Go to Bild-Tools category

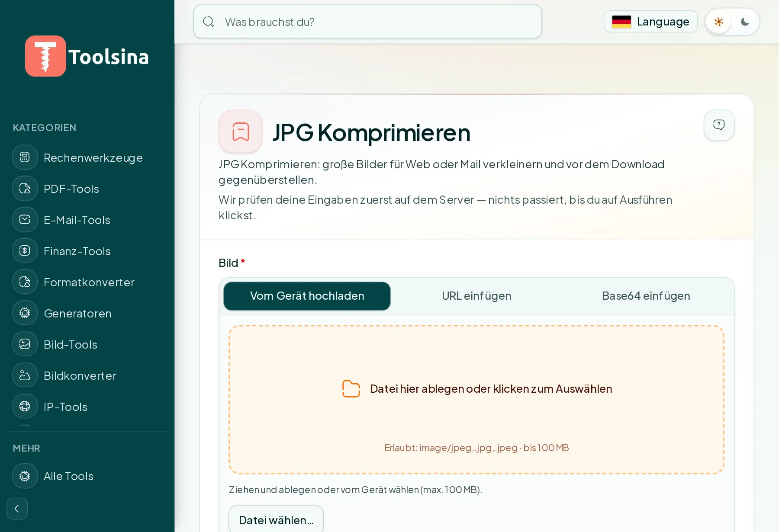click(x=71, y=344)
